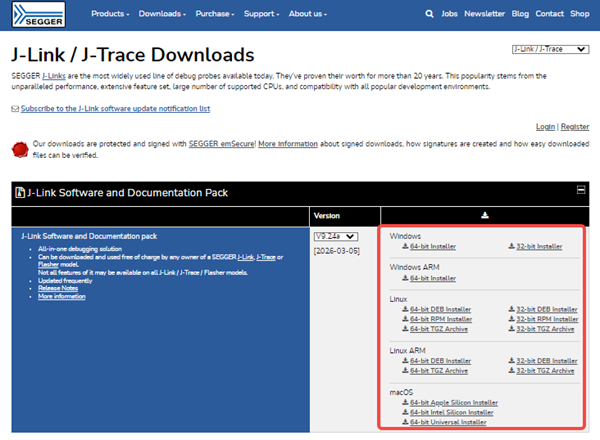Image resolution: width=600 pixels, height=440 pixels.
Task: Open the J-Link / J-Trace page selector
Action: click(x=549, y=49)
